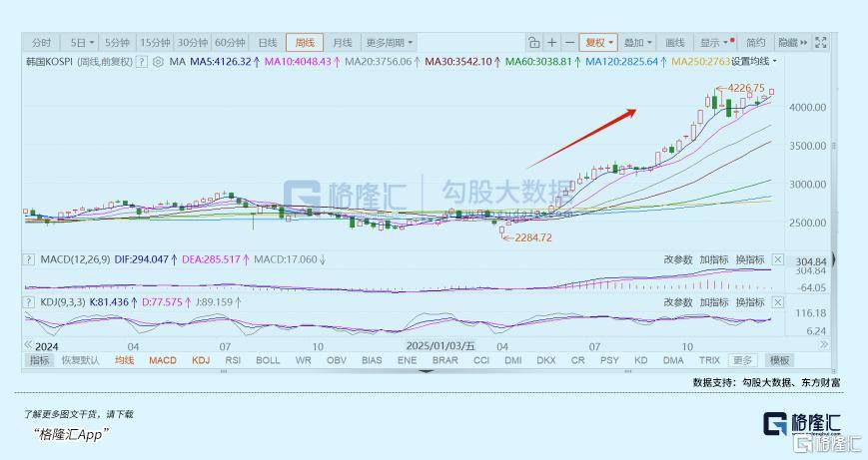Image resolution: width=868 pixels, height=460 pixels.
Task: Select the KD indicator
Action: pyautogui.click(x=641, y=360)
